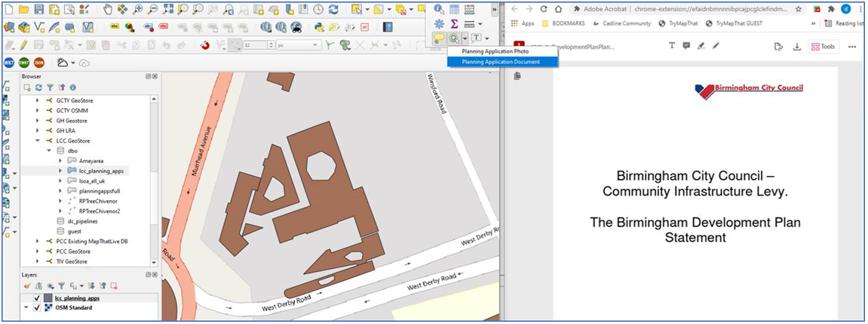Open the Select Features tool dropdown arrow
Viewport: 868px width, 324px height.
coord(367,9)
